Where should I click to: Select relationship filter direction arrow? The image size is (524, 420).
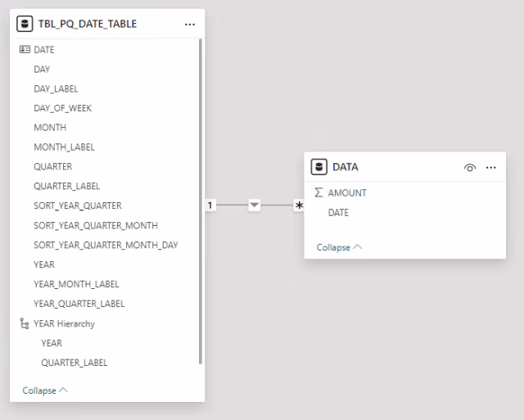tap(255, 205)
